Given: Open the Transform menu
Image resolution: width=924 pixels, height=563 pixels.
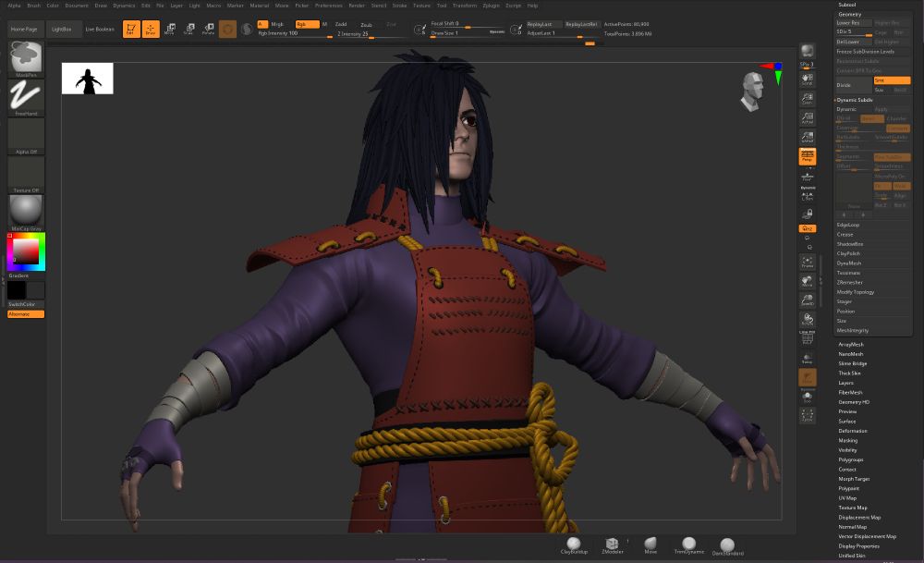Looking at the screenshot, I should click(x=465, y=6).
